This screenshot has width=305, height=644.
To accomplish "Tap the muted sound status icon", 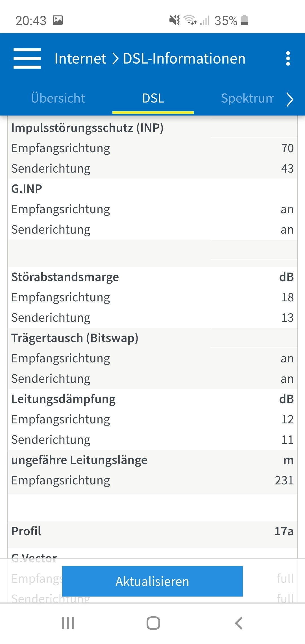I will [x=174, y=20].
